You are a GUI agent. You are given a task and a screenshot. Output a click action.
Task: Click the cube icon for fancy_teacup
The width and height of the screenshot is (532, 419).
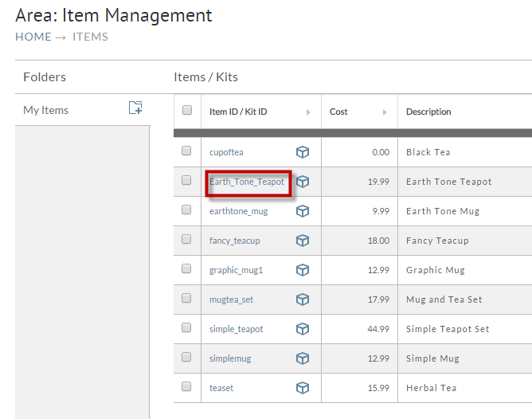coord(303,241)
